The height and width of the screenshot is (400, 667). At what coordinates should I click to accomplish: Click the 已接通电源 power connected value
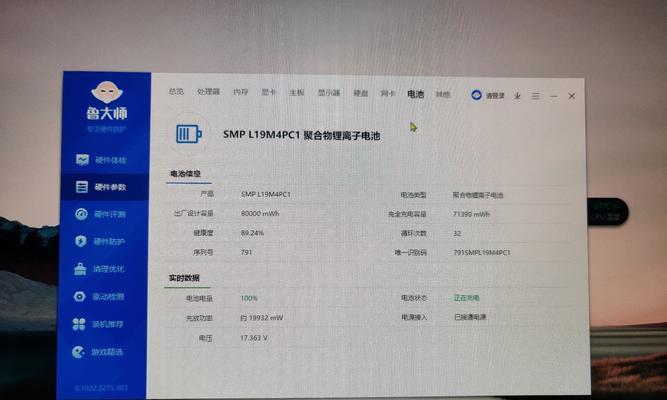[470, 317]
